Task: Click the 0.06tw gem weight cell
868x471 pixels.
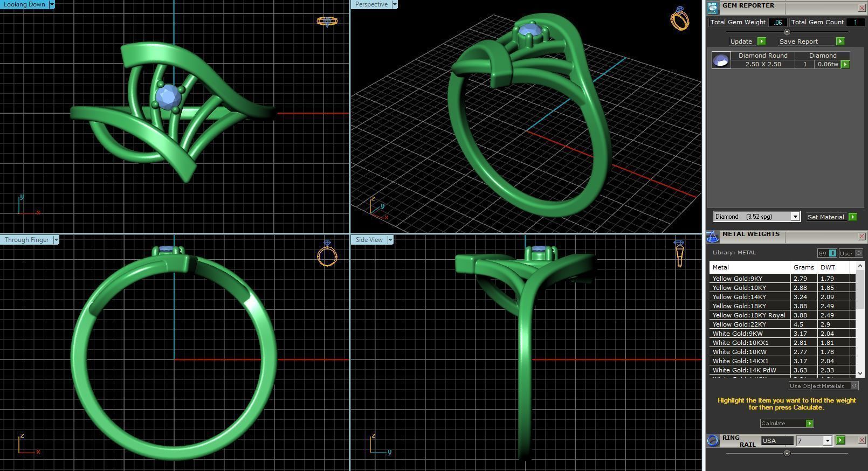Action: [x=828, y=64]
